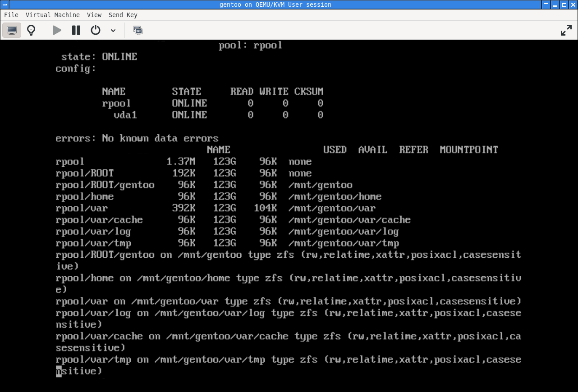Screen dimensions: 578x392
Task: Click the 'WRITE' column header
Action: click(274, 91)
